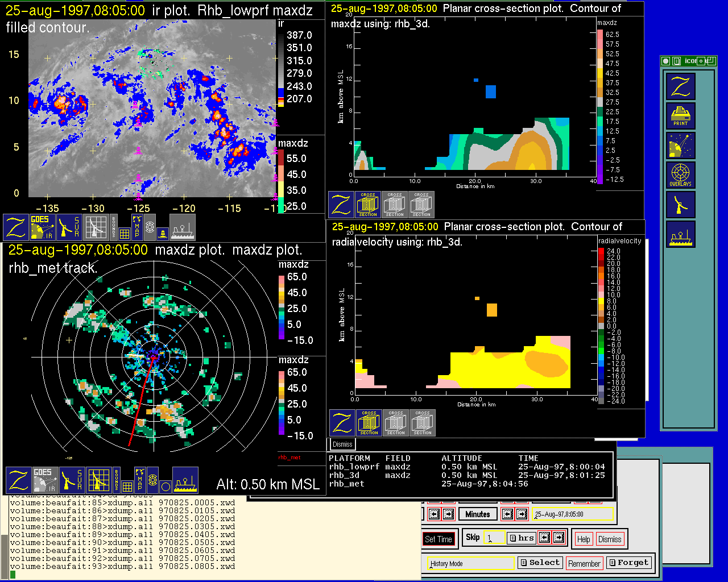Expand the Forget menu button

click(x=628, y=563)
